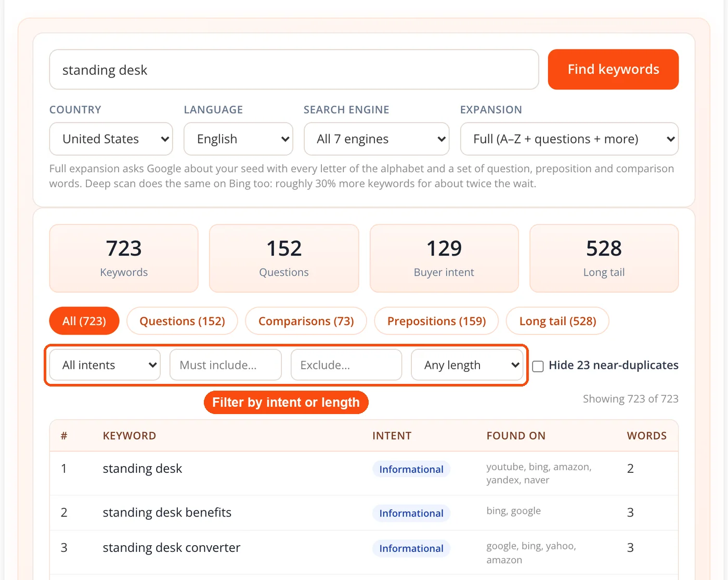Image resolution: width=728 pixels, height=580 pixels.
Task: Select the All (723) filter tab
Action: (x=84, y=321)
